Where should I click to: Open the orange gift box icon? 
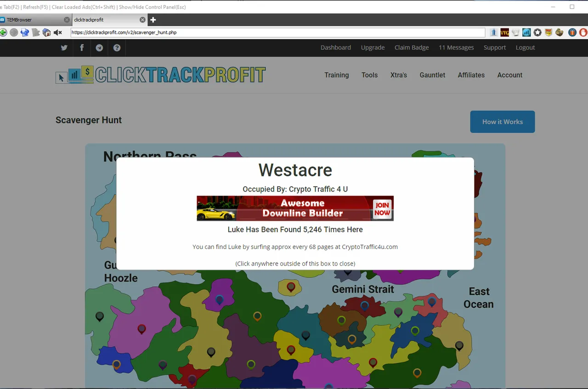pyautogui.click(x=572, y=33)
